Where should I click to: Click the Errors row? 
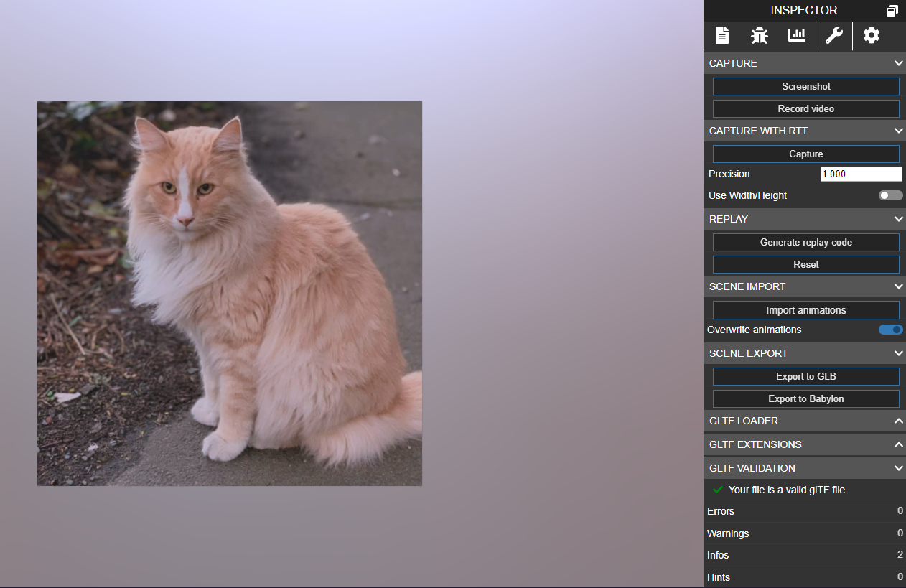pyautogui.click(x=805, y=511)
